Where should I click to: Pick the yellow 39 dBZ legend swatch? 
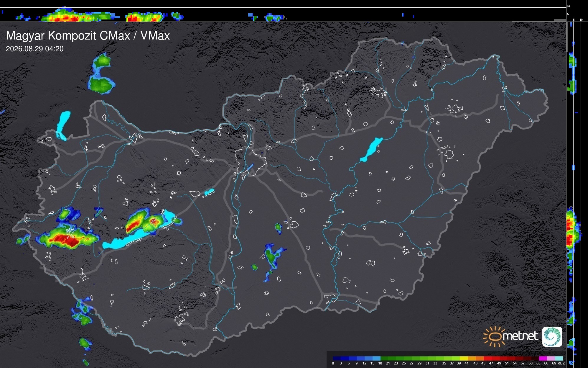(464, 358)
